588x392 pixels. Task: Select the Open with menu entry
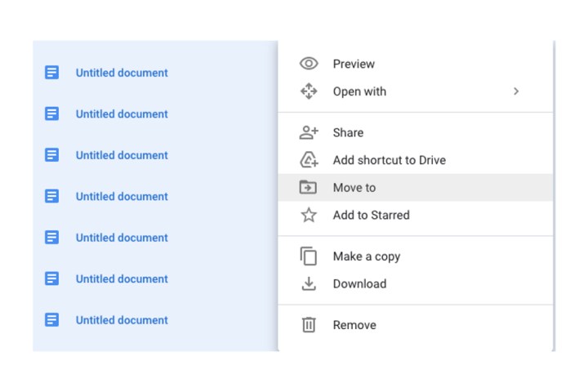click(x=416, y=91)
